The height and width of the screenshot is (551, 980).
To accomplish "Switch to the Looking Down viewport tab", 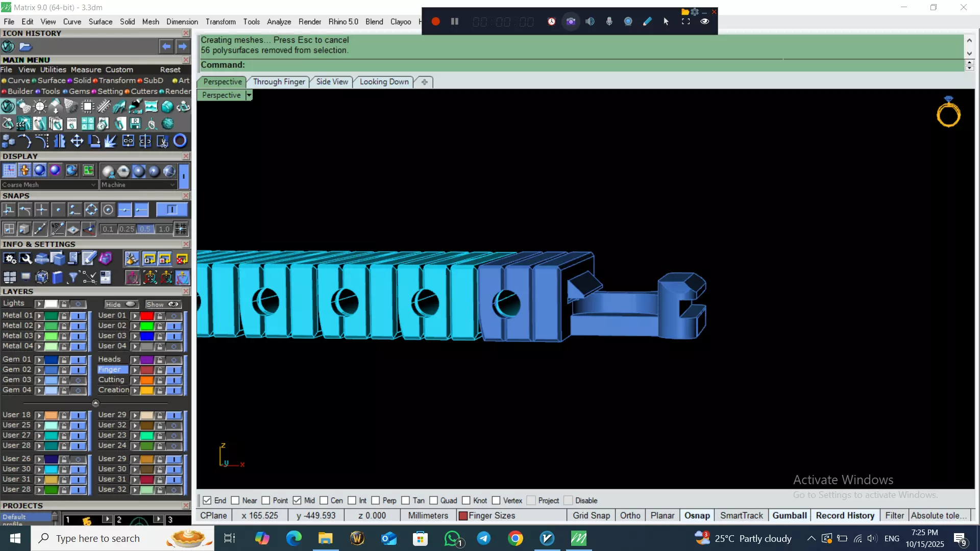I will (384, 82).
